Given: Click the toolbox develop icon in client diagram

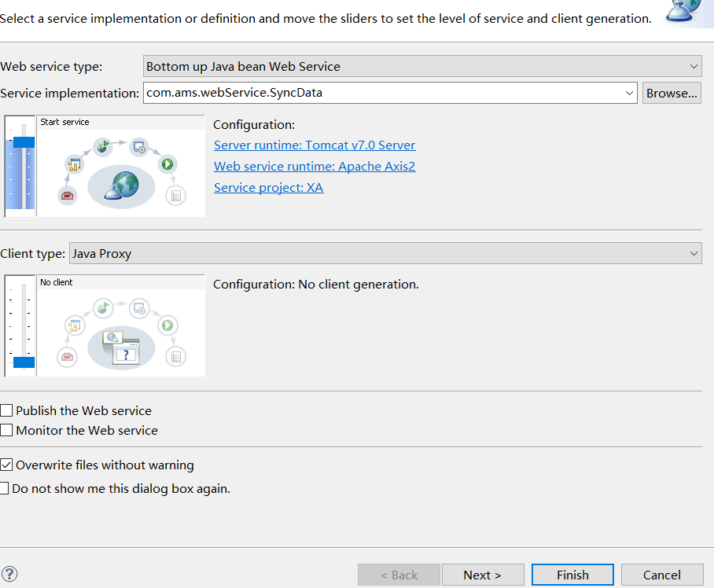Looking at the screenshot, I should pyautogui.click(x=68, y=357).
